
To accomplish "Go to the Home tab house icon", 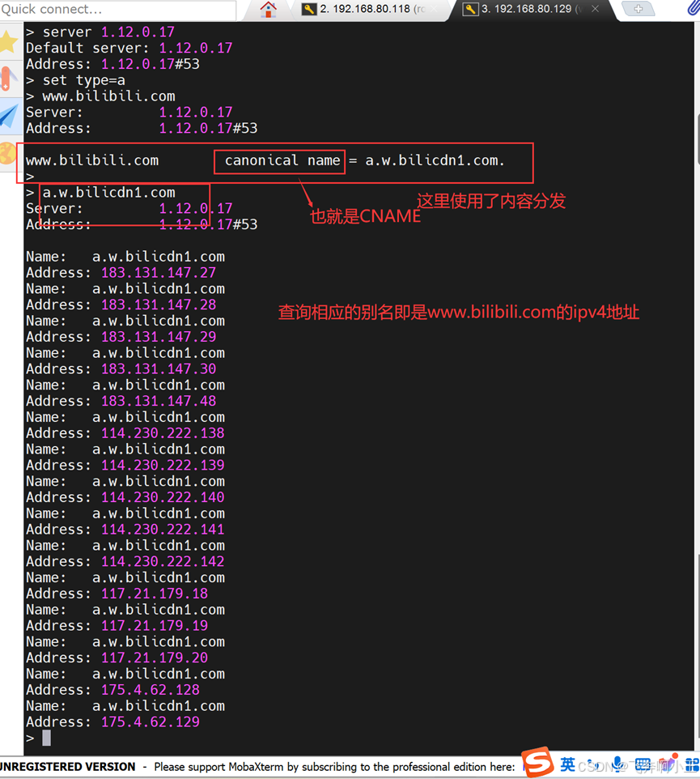I will [x=268, y=10].
